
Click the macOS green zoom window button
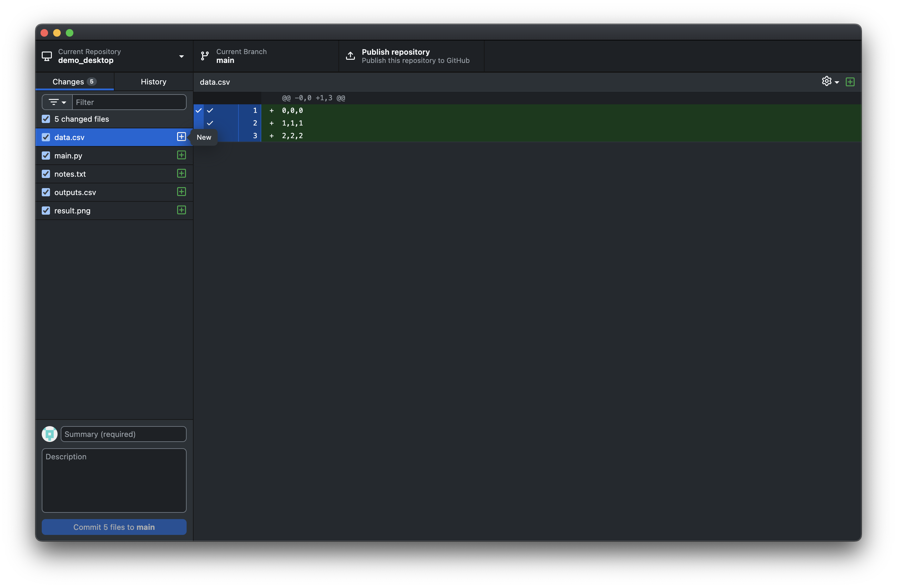point(70,33)
